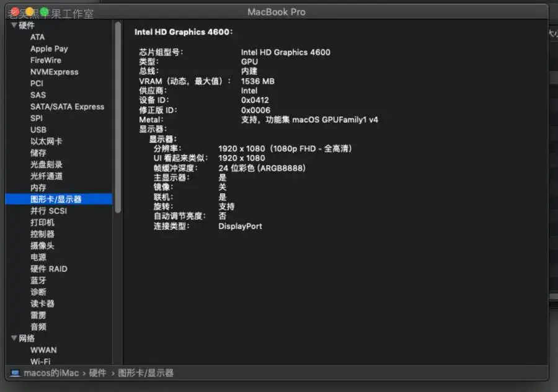Click 图形卡/显示器 in the path bar
Viewport: 558px width, 392px height.
click(x=146, y=373)
